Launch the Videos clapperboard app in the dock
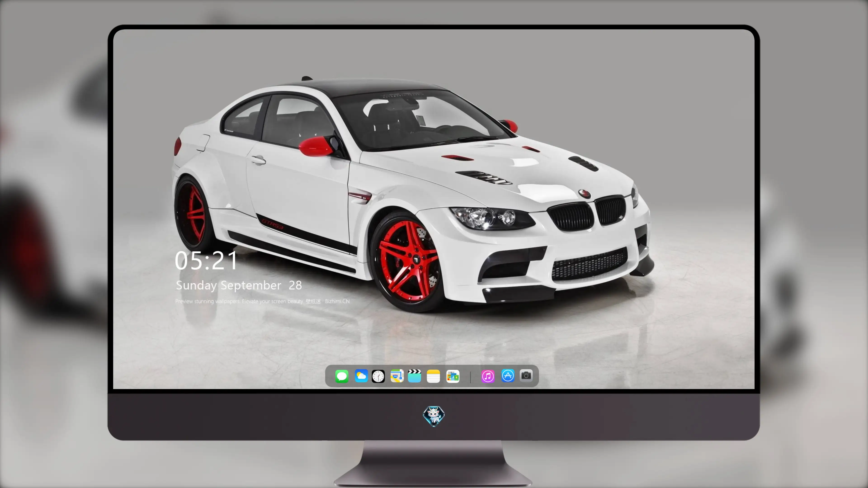This screenshot has height=488, width=868. 415,376
